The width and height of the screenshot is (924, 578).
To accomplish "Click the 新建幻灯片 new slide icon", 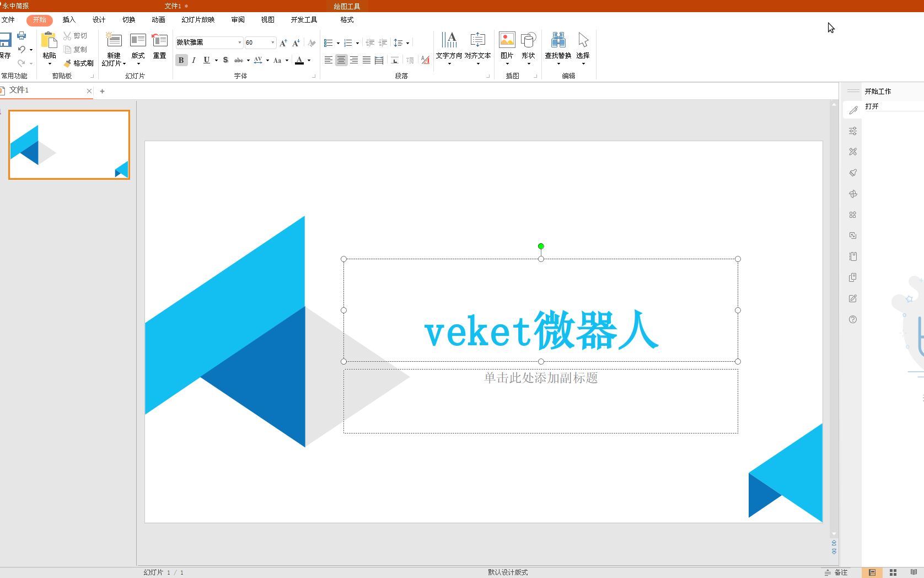I will point(114,40).
